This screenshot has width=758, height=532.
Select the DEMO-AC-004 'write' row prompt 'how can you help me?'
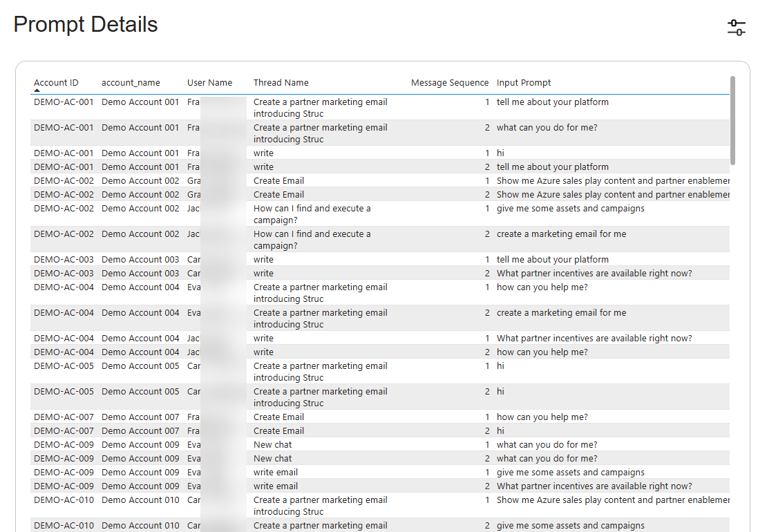(x=542, y=352)
